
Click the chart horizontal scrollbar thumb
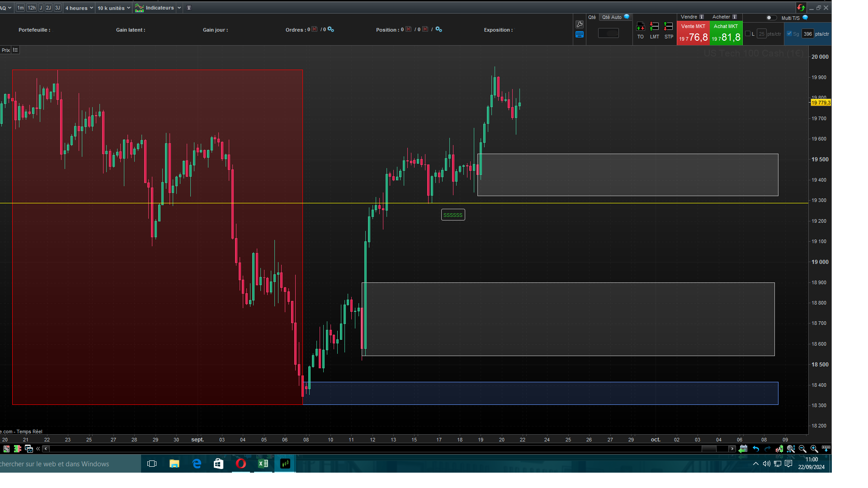[709, 449]
